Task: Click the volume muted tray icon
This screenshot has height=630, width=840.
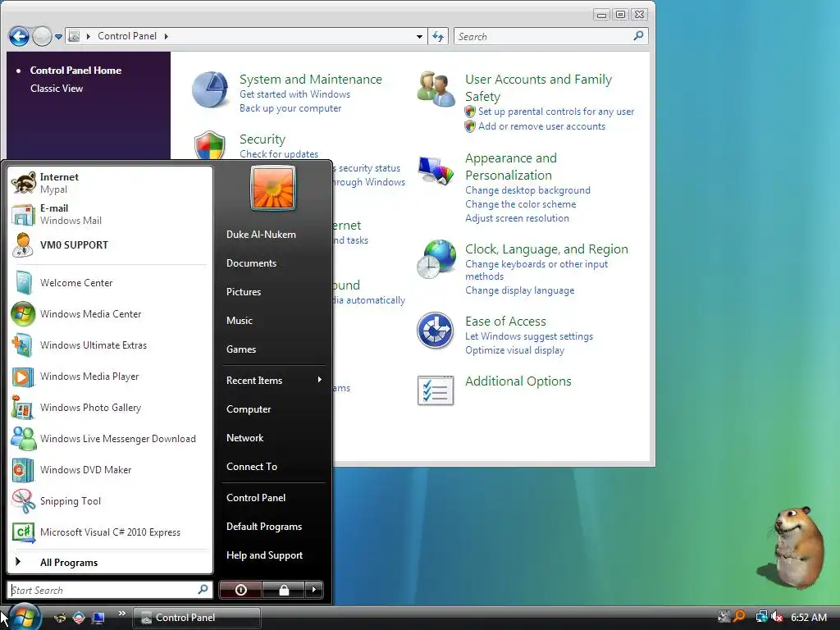Action: (x=778, y=617)
